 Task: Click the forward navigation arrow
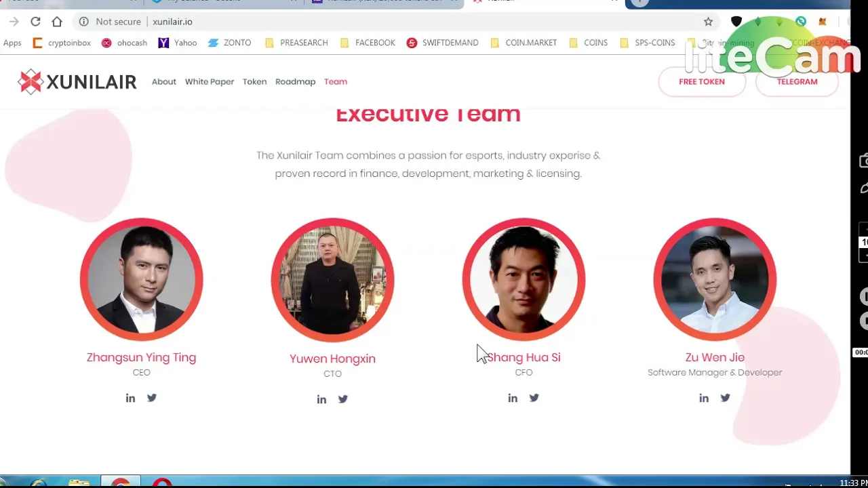14,22
